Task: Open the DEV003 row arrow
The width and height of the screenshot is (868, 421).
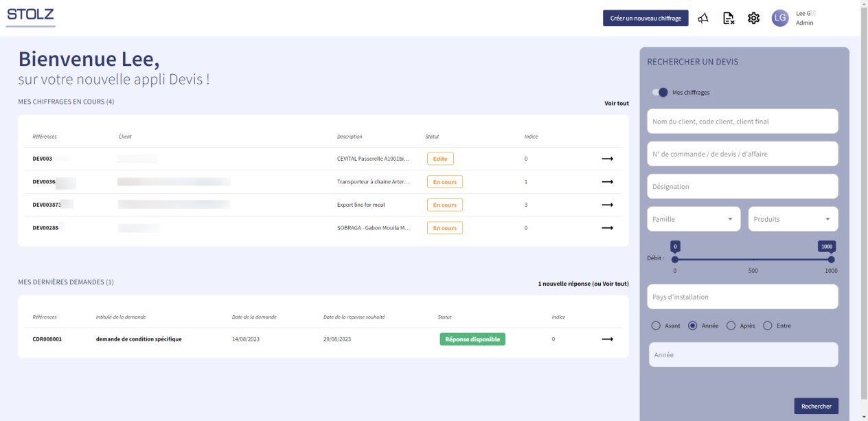Action: pos(607,159)
